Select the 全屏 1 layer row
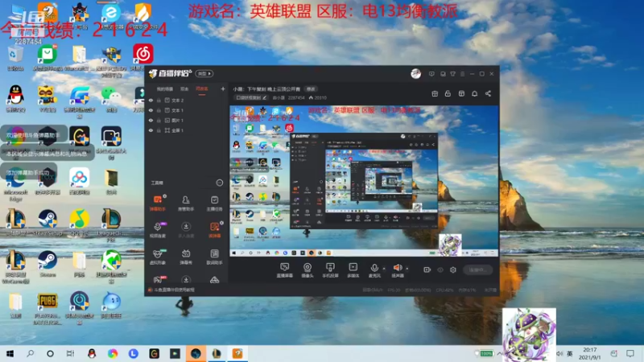This screenshot has width=644, height=362. pos(187,130)
